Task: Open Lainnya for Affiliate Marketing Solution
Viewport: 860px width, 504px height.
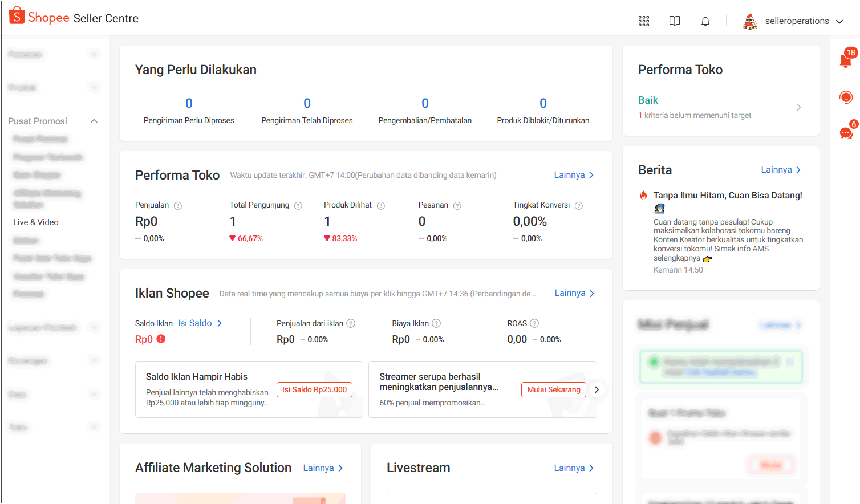Action: pyautogui.click(x=323, y=468)
